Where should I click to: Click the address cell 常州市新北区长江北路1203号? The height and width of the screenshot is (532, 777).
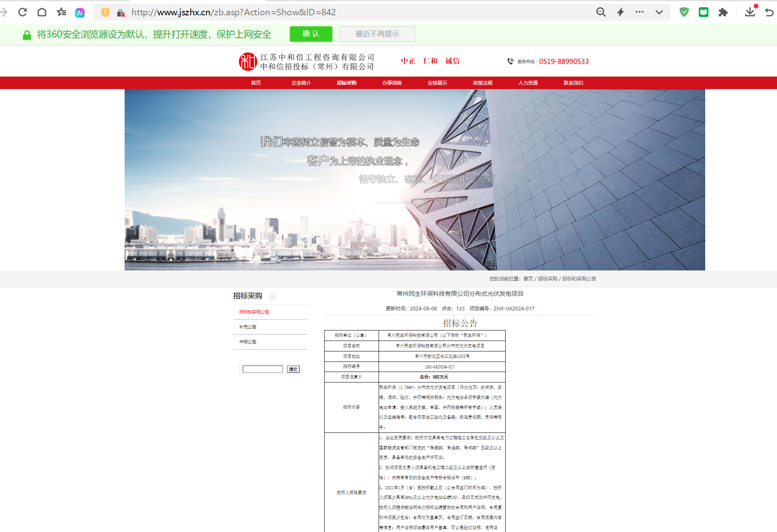point(442,356)
